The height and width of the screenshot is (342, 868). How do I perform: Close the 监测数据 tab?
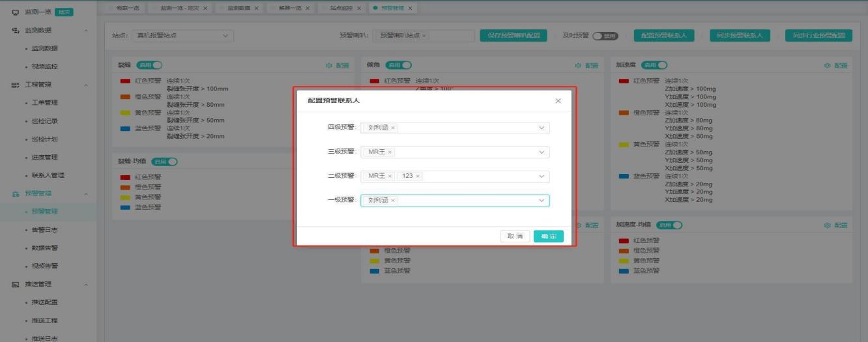[256, 8]
